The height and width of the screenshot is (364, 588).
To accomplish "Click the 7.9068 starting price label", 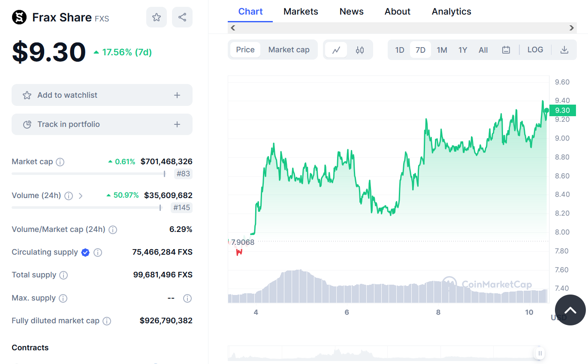I will tap(242, 242).
